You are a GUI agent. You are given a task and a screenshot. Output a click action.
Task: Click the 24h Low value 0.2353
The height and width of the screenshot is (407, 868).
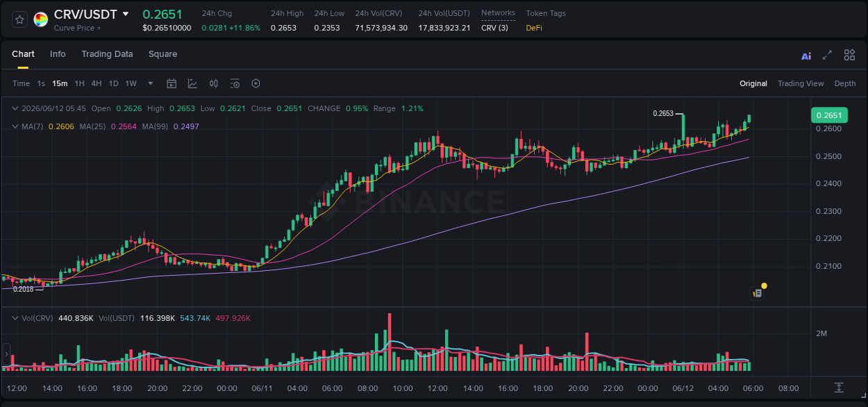point(326,28)
